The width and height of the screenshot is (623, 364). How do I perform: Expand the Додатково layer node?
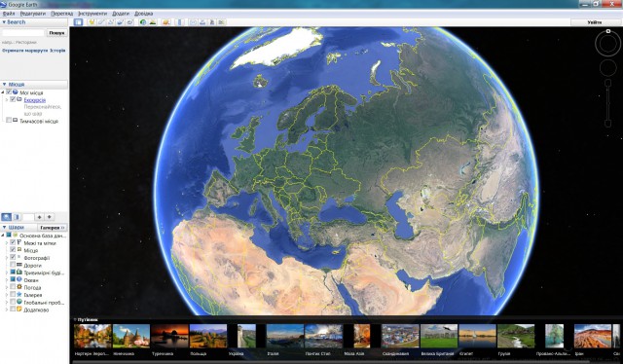[x=7, y=309]
